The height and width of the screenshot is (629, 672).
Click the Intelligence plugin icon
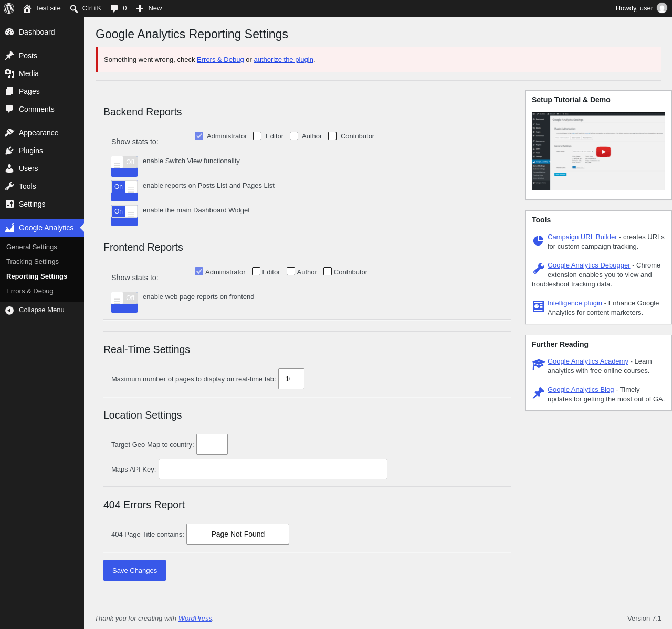[538, 306]
